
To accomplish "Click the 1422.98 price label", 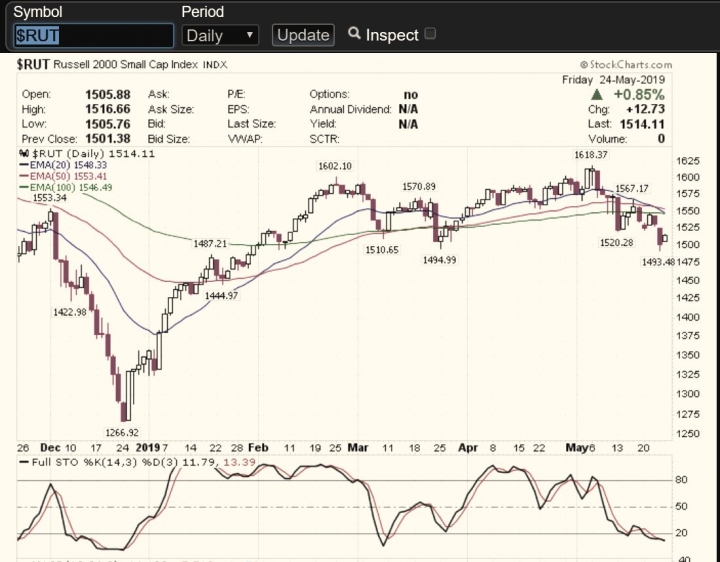I will [70, 312].
